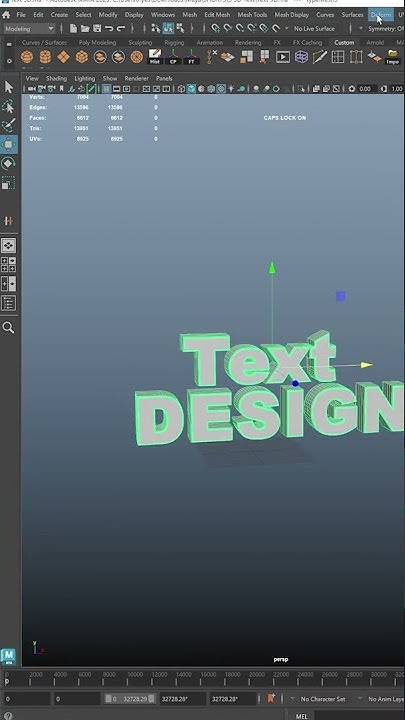This screenshot has width=405, height=720.
Task: Click poly cylinder shelf icon
Action: (45, 57)
